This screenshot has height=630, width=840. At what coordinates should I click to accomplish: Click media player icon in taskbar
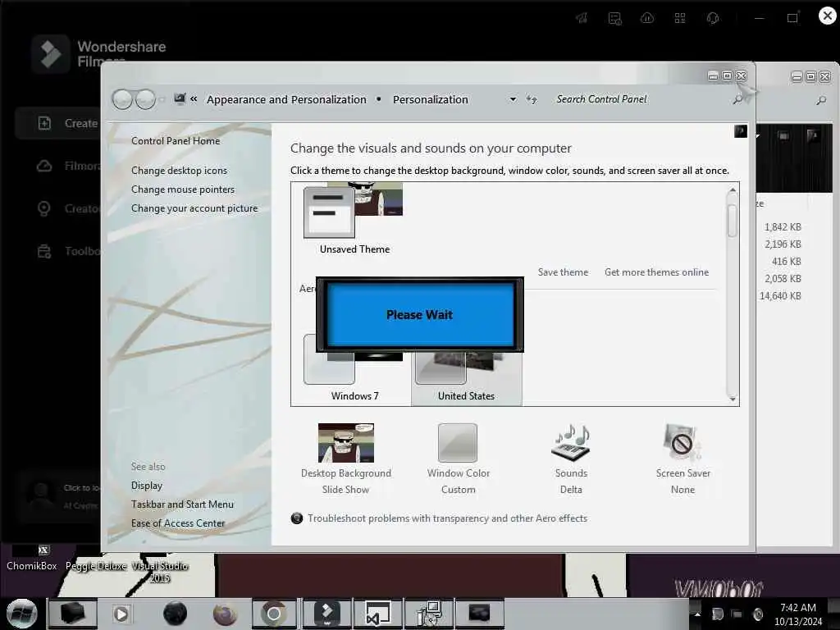(121, 614)
